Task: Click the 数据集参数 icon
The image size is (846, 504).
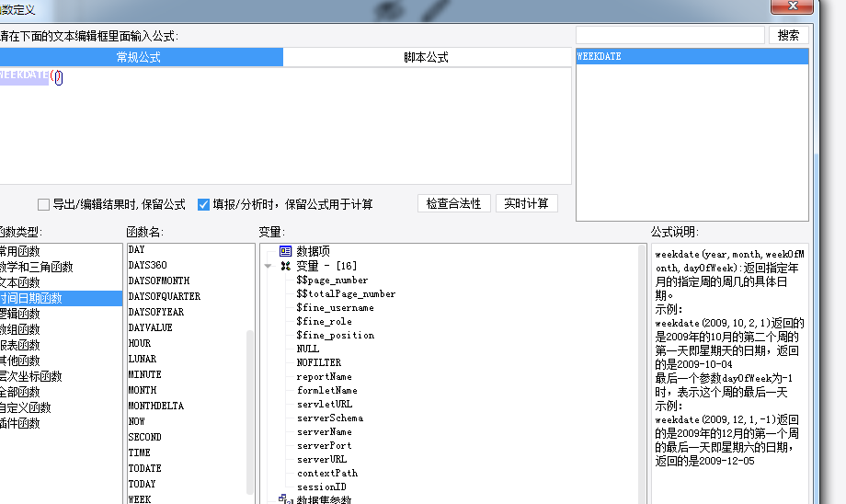Action: click(x=285, y=499)
